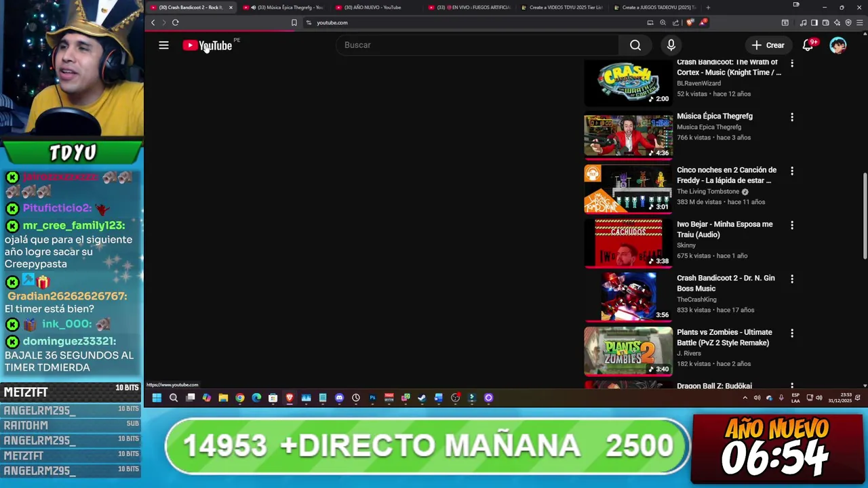Visit The Living Tombstone channel
Image resolution: width=868 pixels, height=488 pixels.
708,192
